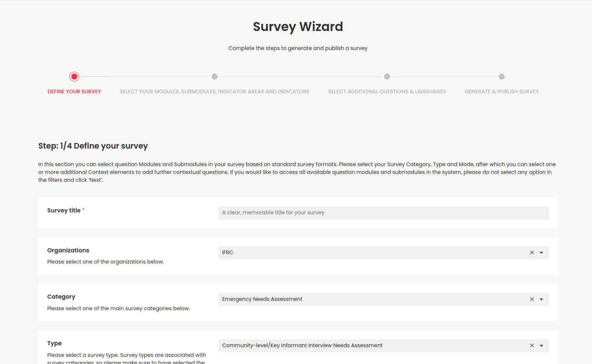This screenshot has height=364, width=592.
Task: Click the Emergency Needs Assessment selection box
Action: [x=336, y=299]
